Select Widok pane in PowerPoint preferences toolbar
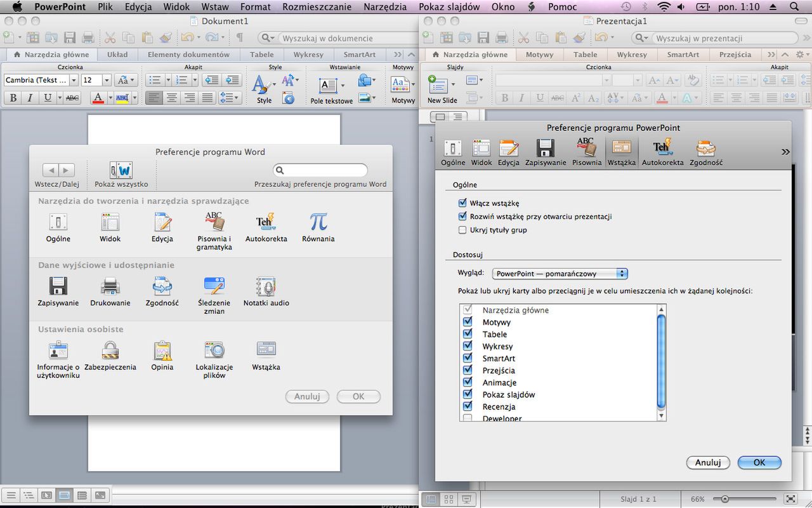 click(481, 152)
